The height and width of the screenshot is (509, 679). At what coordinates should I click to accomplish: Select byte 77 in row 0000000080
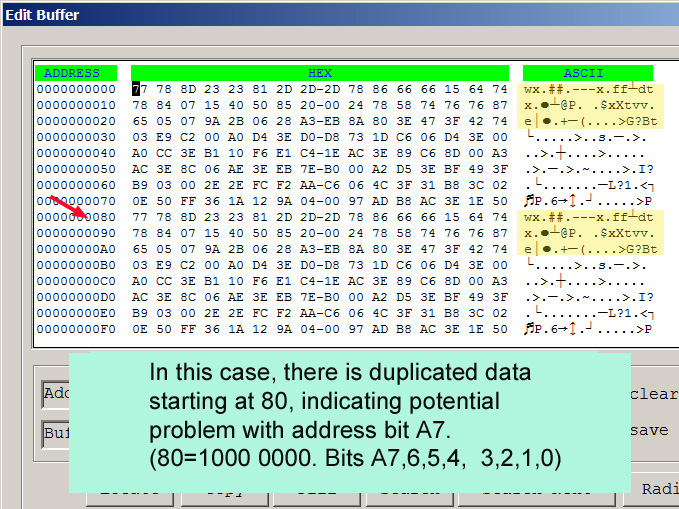(x=139, y=217)
